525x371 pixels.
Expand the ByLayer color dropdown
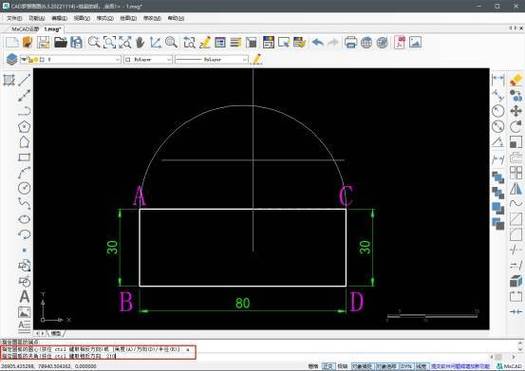click(148, 60)
